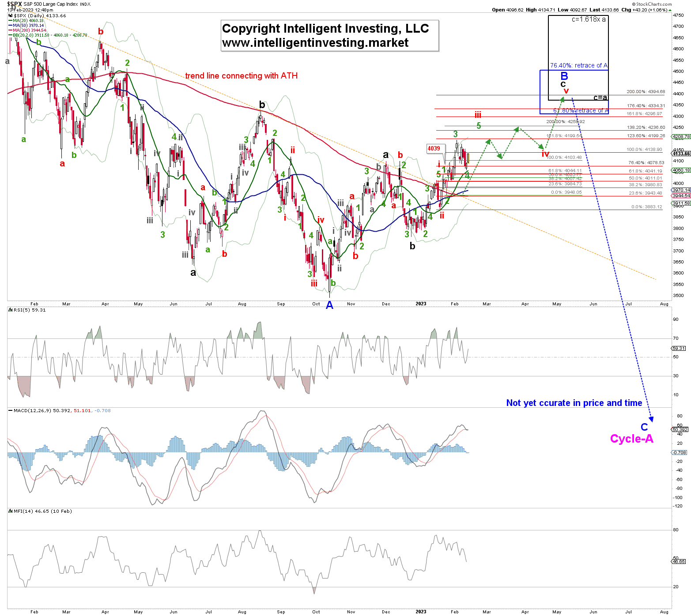Click the 61.80% retrace of A label

tap(581, 110)
